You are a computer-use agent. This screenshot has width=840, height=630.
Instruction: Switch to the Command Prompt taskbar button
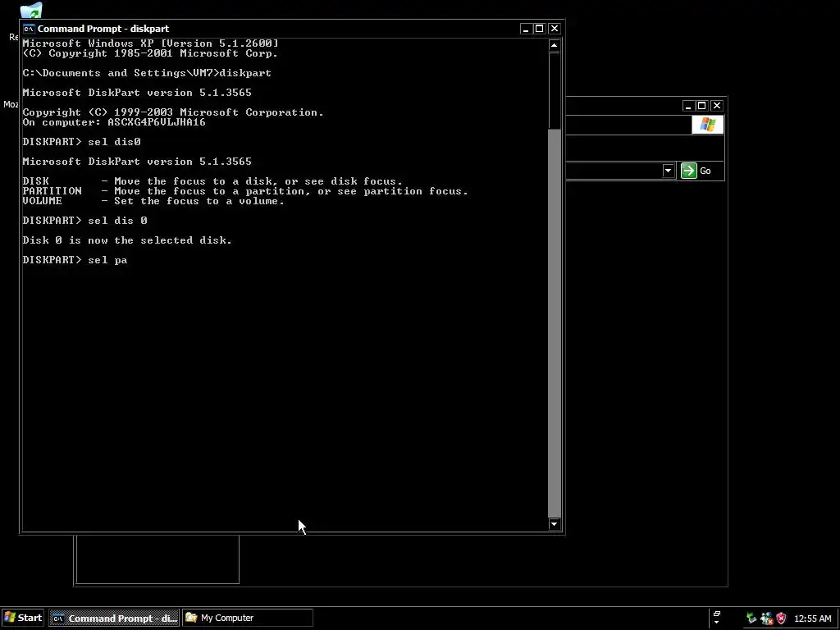[x=115, y=619]
